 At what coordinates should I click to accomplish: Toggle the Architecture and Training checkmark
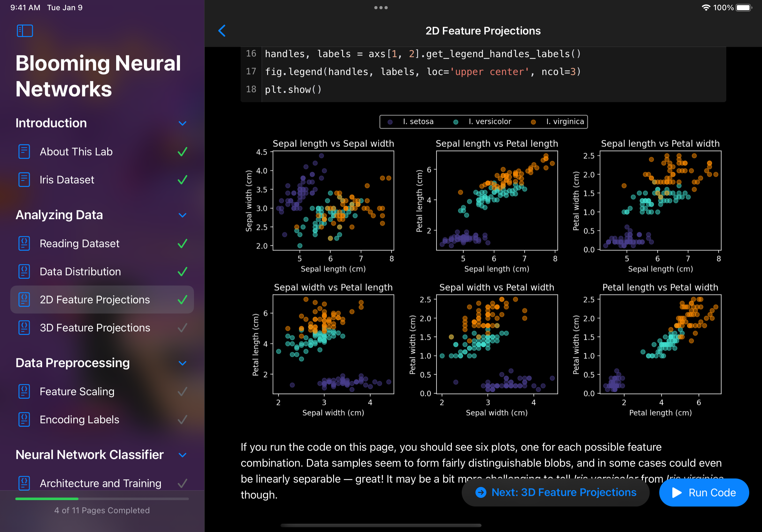click(x=182, y=483)
